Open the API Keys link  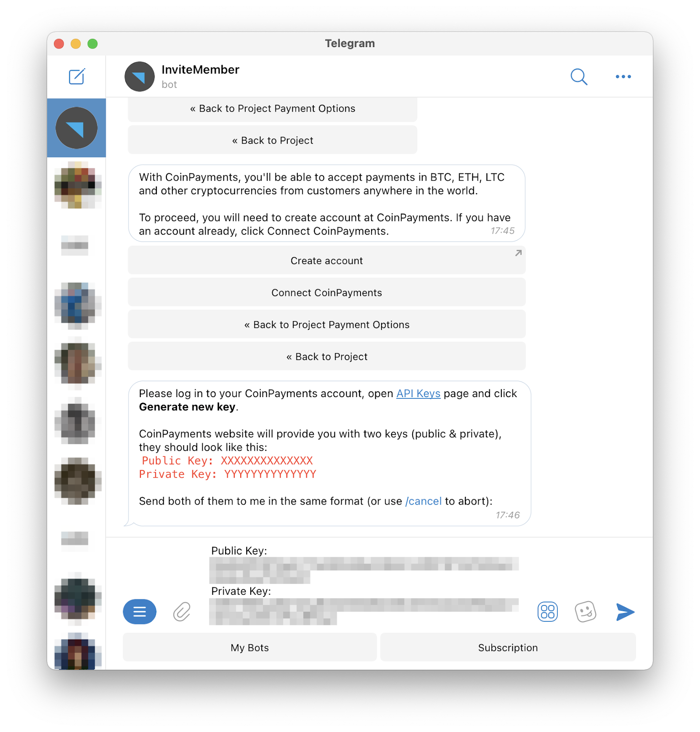pyautogui.click(x=418, y=393)
